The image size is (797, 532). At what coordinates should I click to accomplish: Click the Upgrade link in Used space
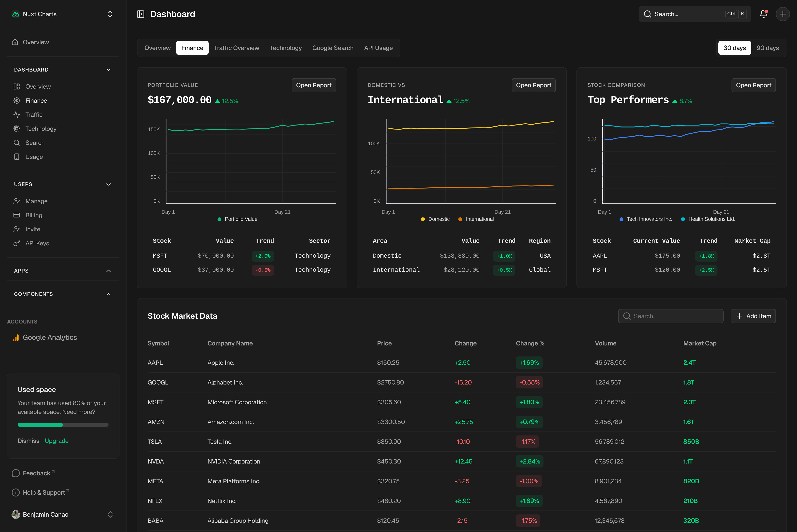coord(57,441)
